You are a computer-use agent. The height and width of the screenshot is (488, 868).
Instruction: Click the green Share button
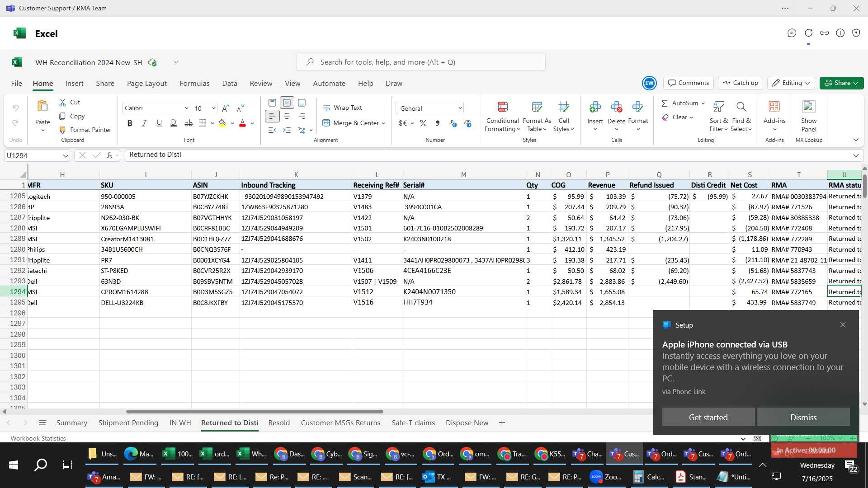841,83
